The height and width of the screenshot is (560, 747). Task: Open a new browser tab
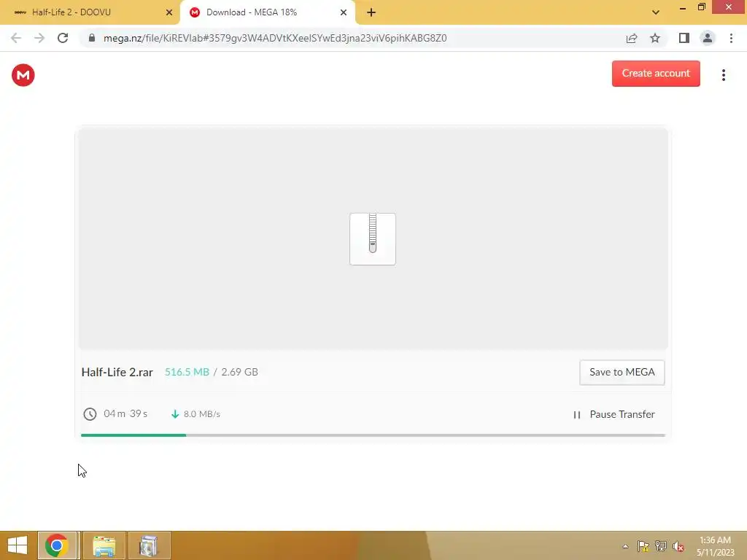point(371,12)
